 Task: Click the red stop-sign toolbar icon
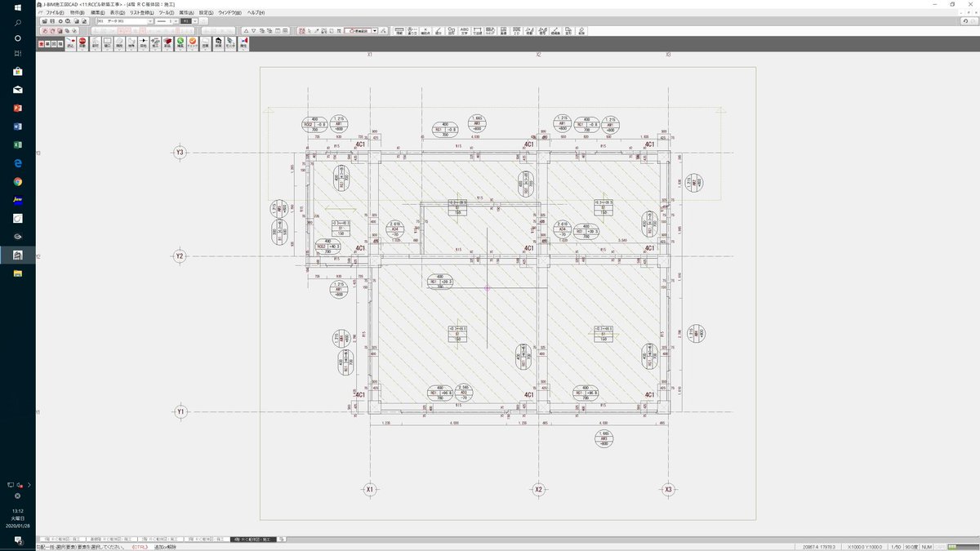(x=82, y=42)
